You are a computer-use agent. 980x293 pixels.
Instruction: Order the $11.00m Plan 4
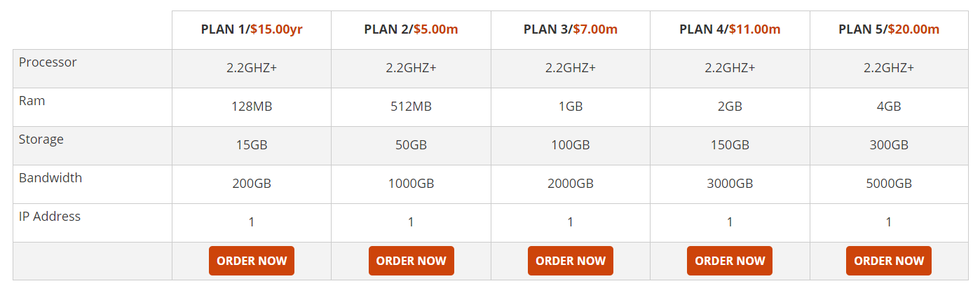(x=730, y=261)
